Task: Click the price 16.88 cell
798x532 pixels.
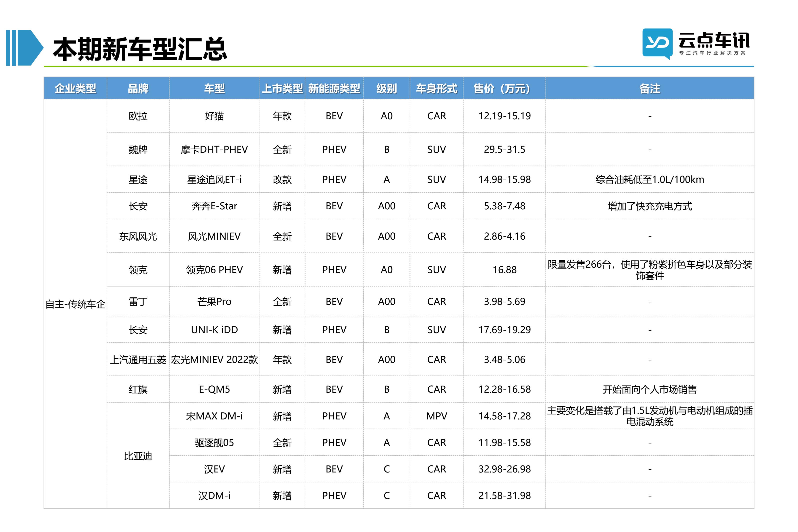Action: point(504,270)
